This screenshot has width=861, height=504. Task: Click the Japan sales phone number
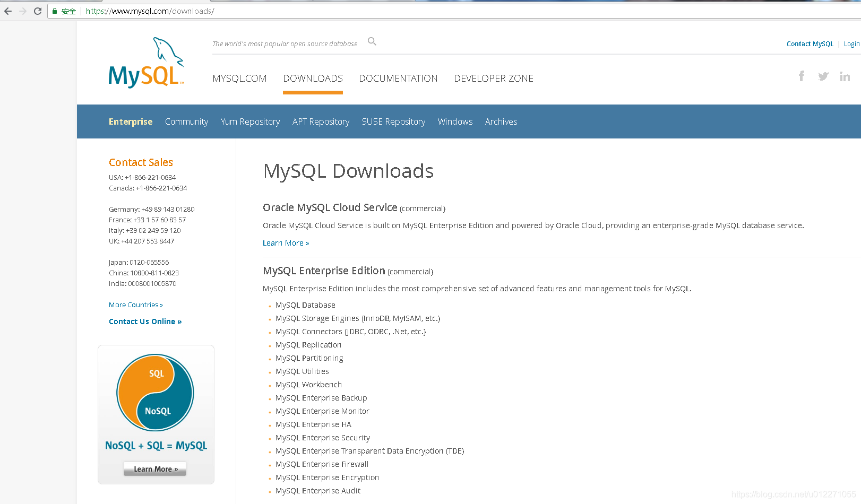click(149, 263)
